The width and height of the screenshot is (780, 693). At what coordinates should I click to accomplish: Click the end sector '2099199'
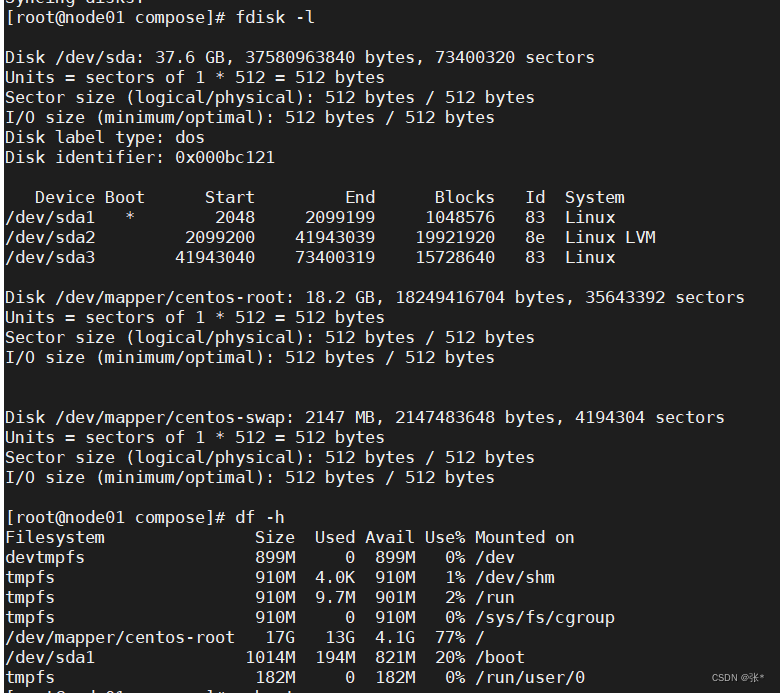[340, 217]
